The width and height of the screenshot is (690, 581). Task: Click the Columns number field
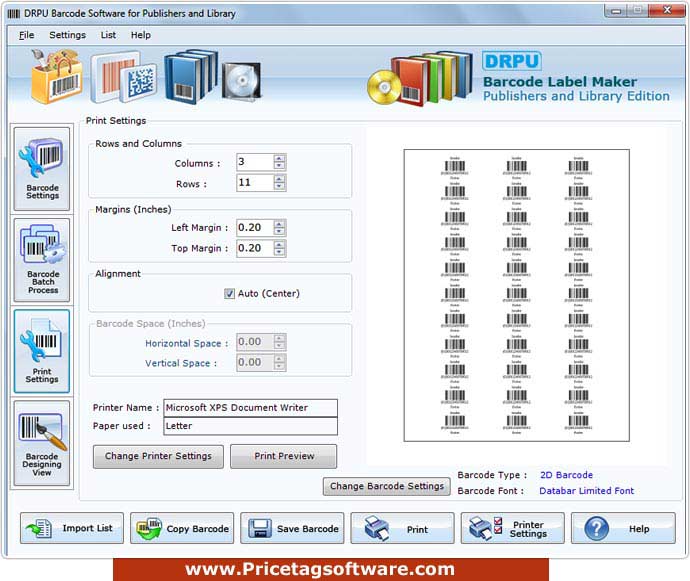pyautogui.click(x=255, y=162)
